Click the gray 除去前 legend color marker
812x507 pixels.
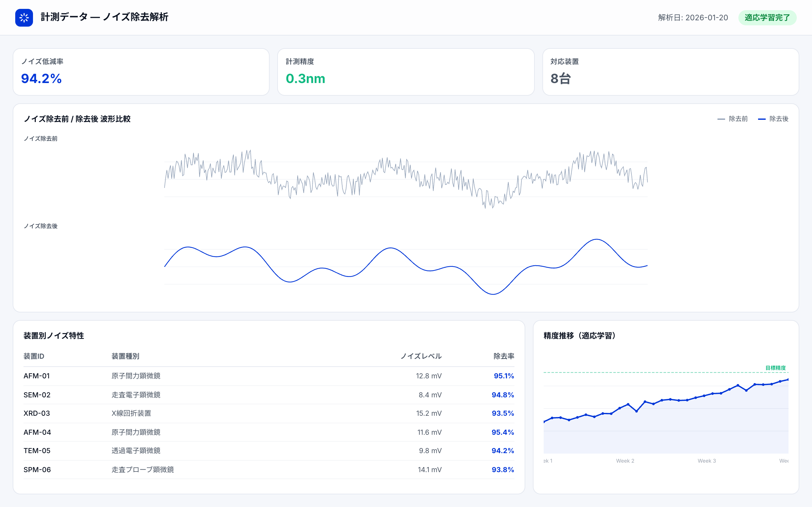(721, 119)
